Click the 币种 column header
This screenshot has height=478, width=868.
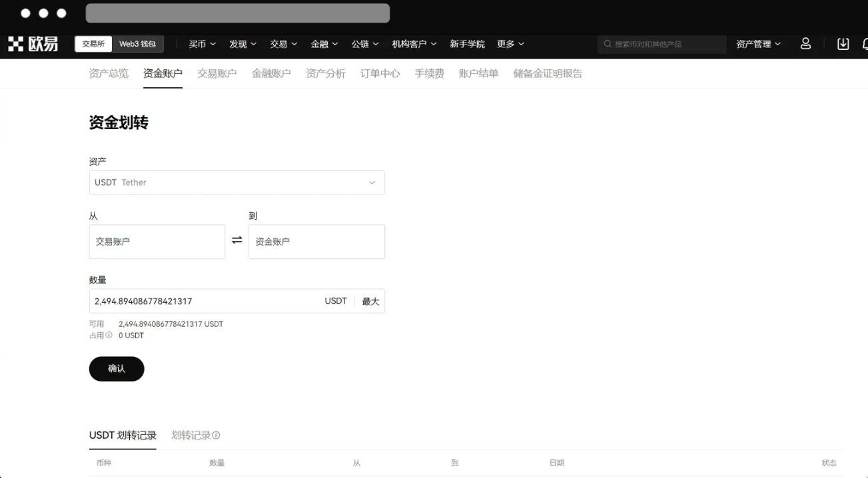point(104,463)
